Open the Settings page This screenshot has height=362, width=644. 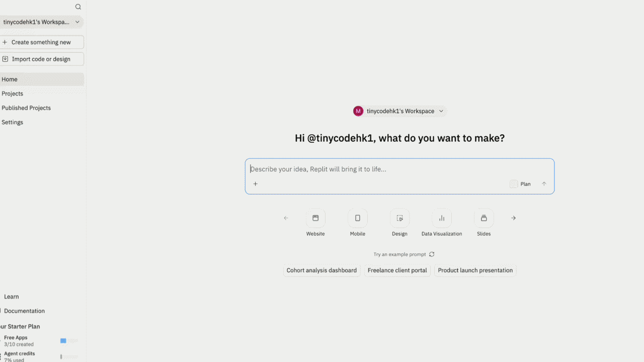12,122
